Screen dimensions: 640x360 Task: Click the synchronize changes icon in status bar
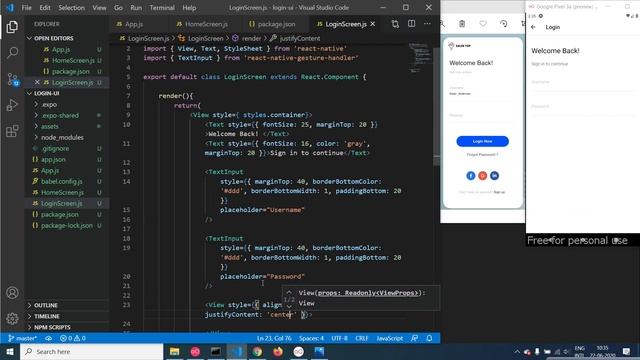(49, 338)
